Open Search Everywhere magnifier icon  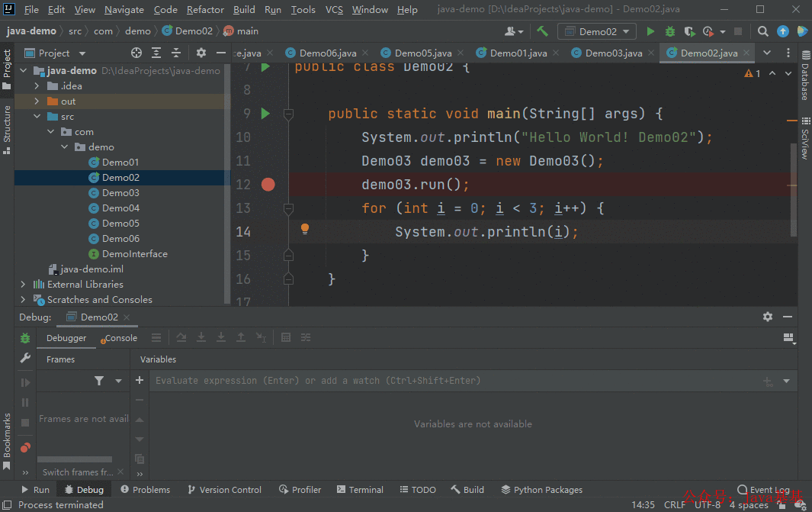762,31
